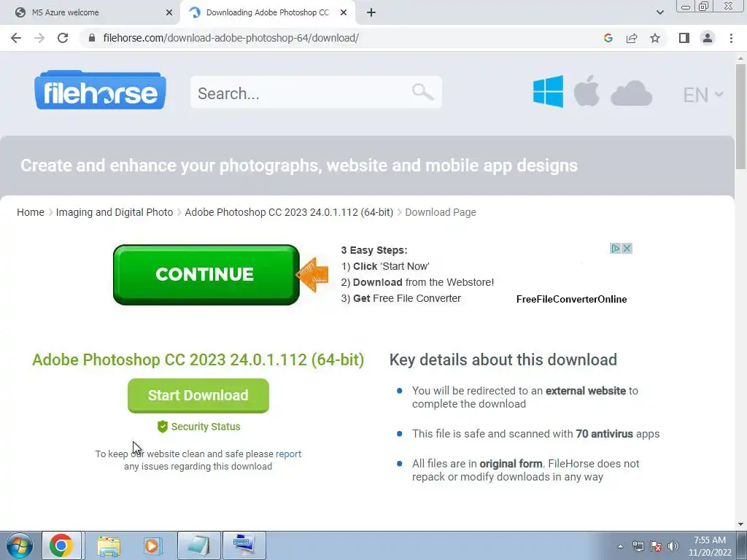Click the Key details about this download heading
The image size is (747, 560).
[503, 359]
